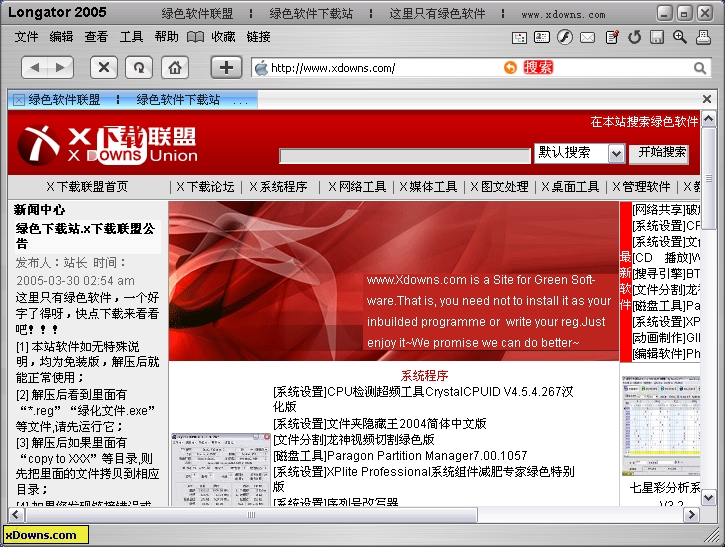This screenshot has width=725, height=547.
Task: Click the counter-clockwise undo arrow icon
Action: pyautogui.click(x=634, y=37)
